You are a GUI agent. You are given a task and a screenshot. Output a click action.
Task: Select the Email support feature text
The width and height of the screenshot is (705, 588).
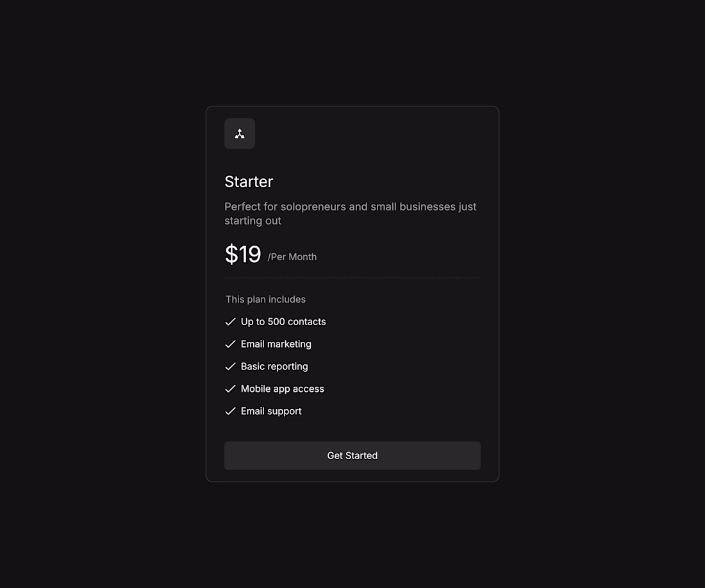click(271, 412)
